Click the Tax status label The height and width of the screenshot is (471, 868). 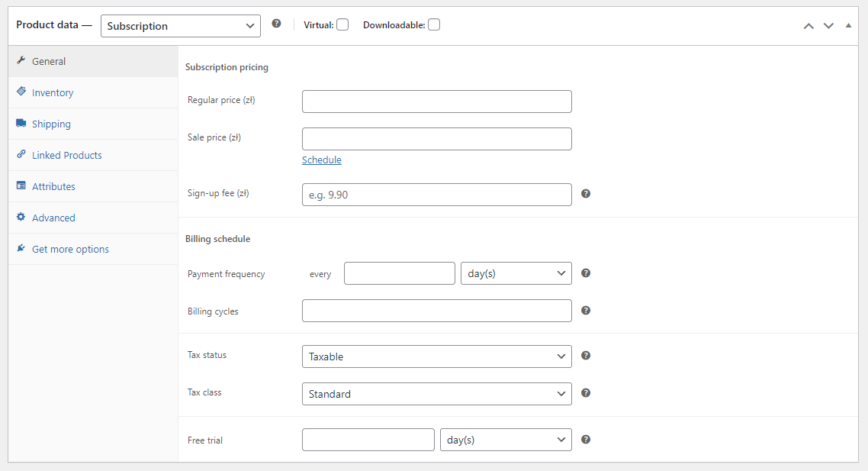point(207,355)
